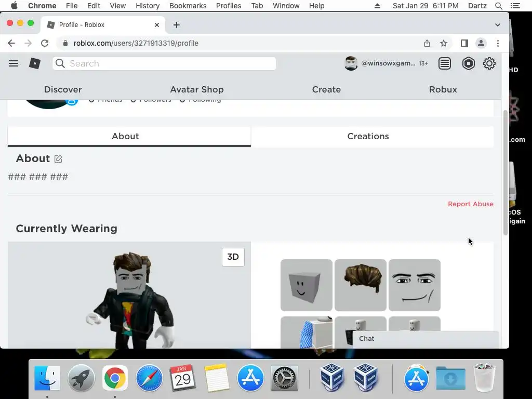This screenshot has width=532, height=399.
Task: Click the browser address bar URL
Action: pos(136,43)
